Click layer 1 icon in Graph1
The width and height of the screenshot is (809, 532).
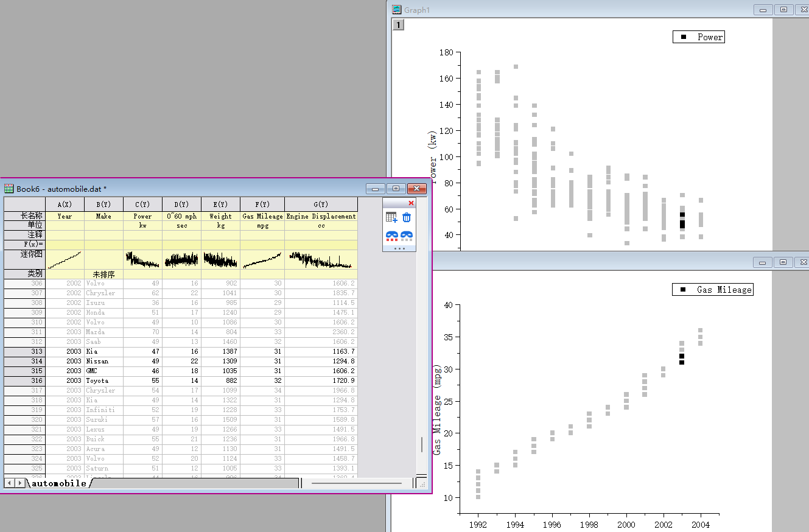(x=397, y=25)
